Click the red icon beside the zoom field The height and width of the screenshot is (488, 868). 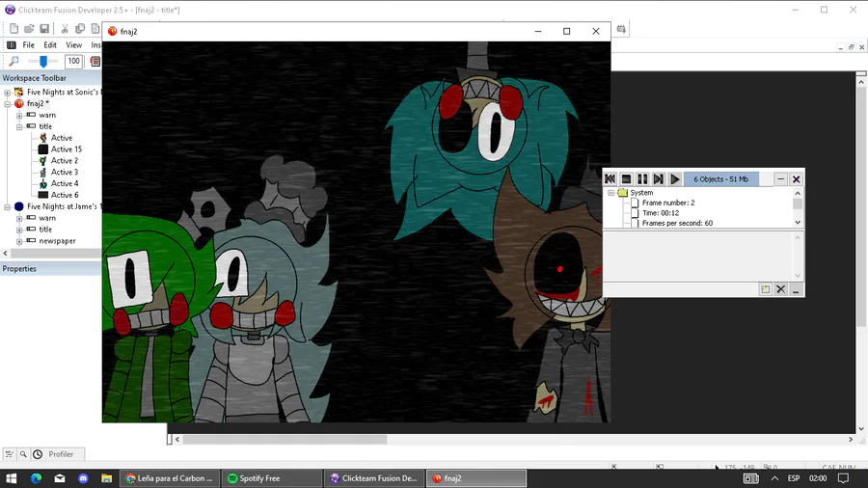click(95, 62)
